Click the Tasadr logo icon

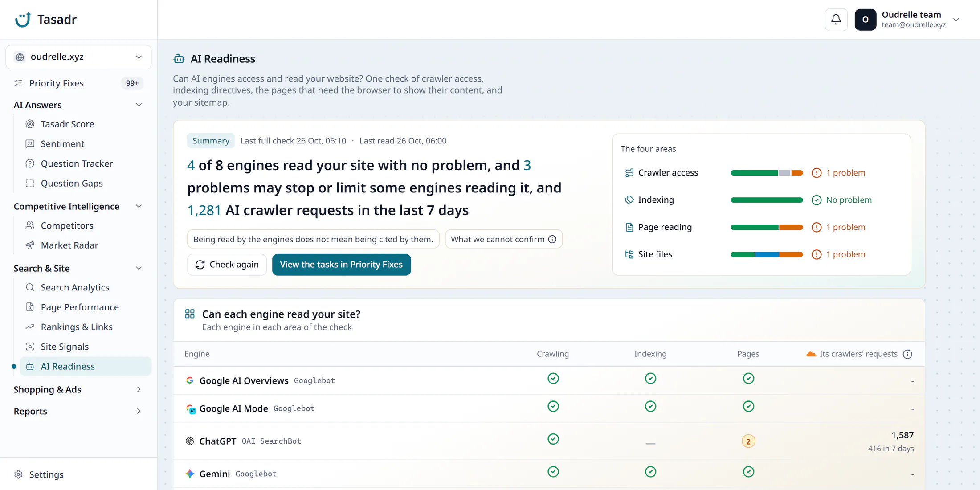23,20
